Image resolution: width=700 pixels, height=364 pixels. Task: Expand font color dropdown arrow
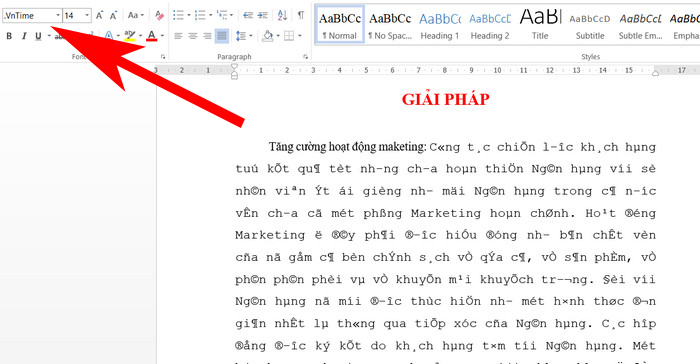(162, 35)
